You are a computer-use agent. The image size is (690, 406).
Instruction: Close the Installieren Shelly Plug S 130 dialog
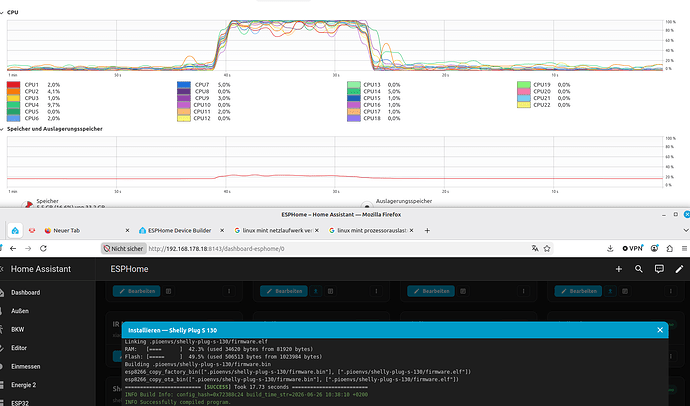point(660,330)
